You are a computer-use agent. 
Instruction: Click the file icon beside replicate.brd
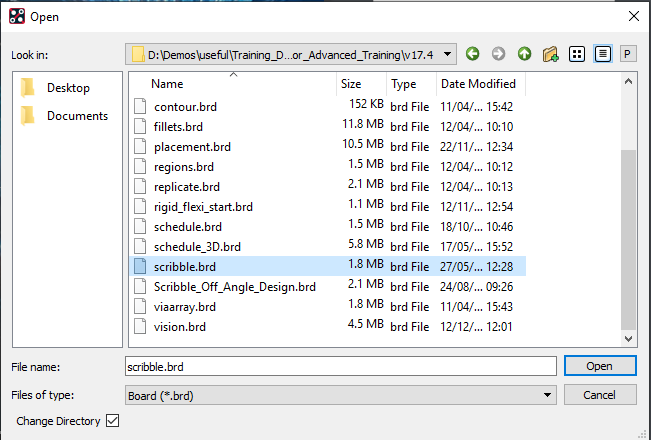pos(140,186)
